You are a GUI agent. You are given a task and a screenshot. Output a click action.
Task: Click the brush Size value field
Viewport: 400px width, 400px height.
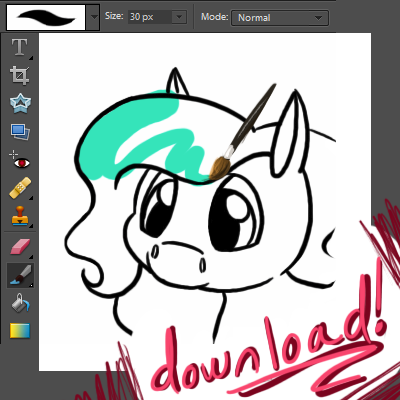click(x=150, y=17)
